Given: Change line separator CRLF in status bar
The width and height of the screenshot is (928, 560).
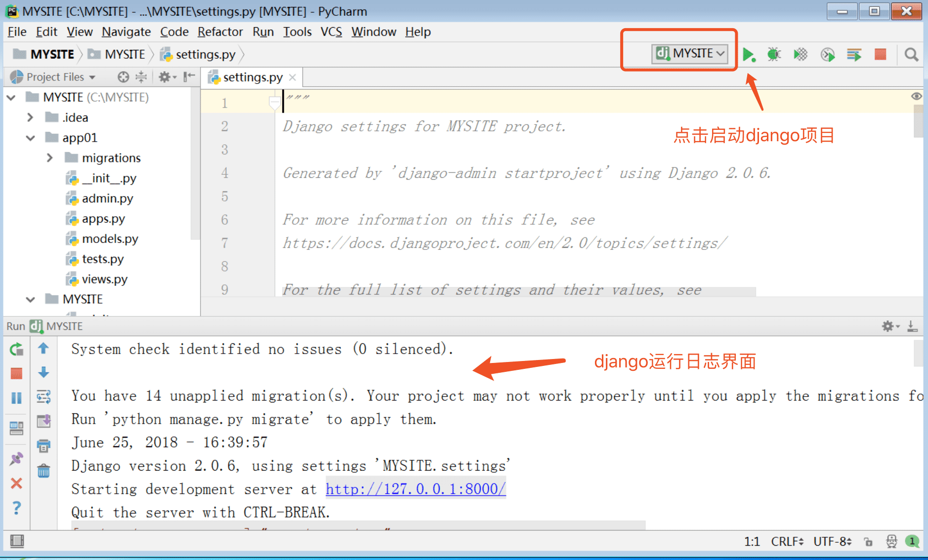Looking at the screenshot, I should [x=788, y=542].
